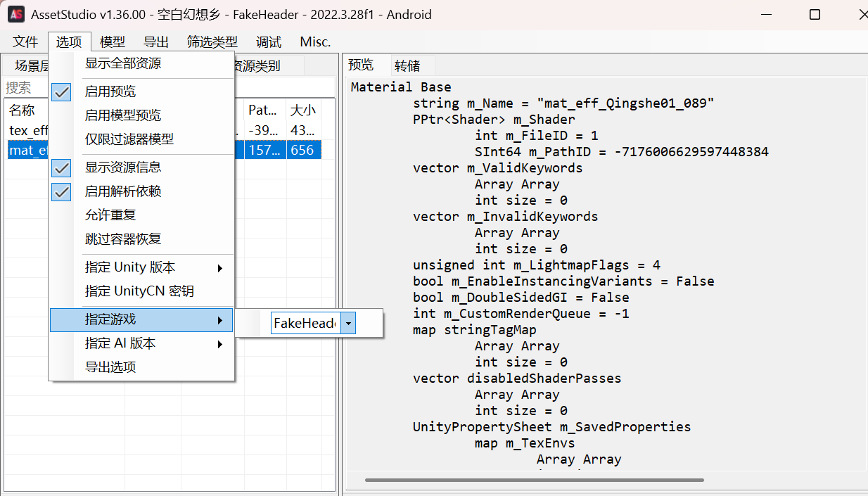Sort by the 大小 column header

tap(303, 110)
